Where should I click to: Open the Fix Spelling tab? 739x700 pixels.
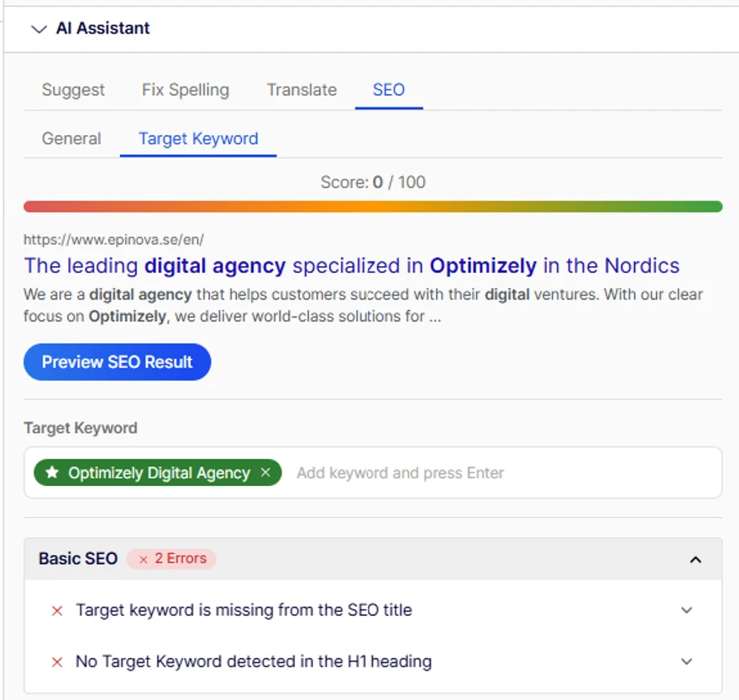coord(186,90)
